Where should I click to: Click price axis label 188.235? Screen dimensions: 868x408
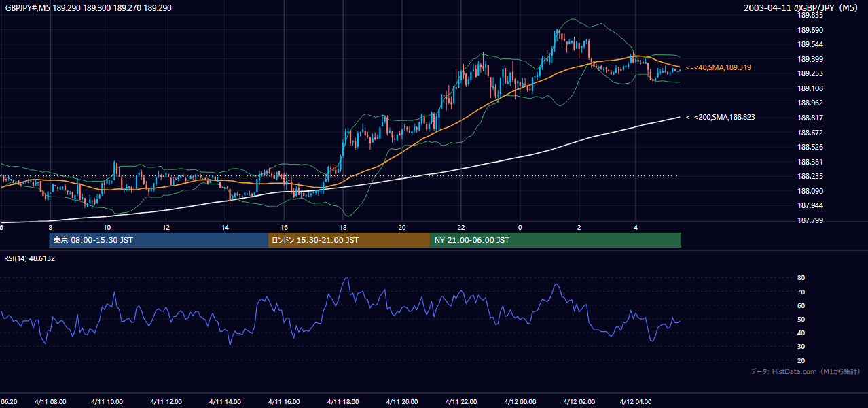tap(810, 177)
